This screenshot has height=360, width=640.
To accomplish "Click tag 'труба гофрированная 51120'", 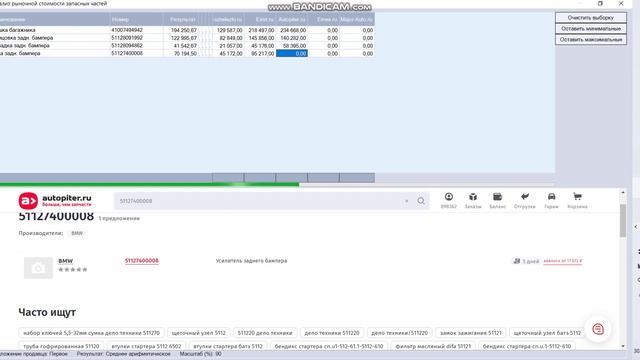I will click(x=61, y=346).
